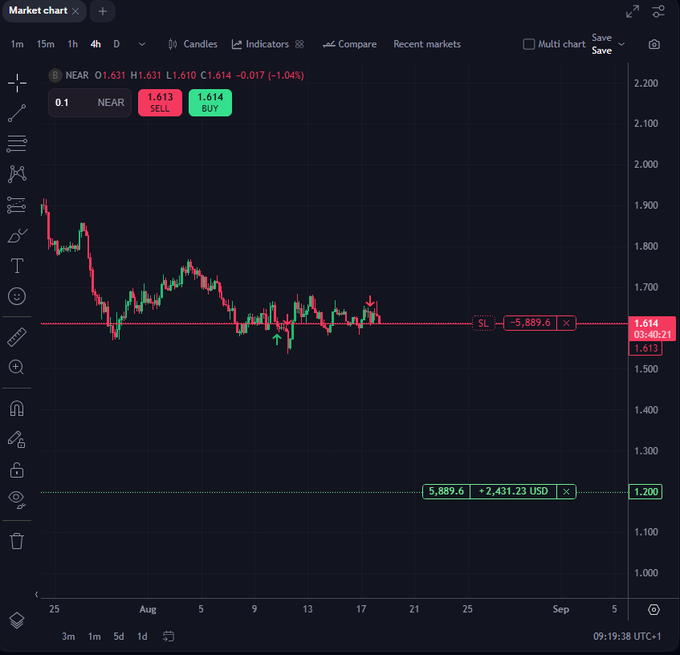Click the Compare button
The width and height of the screenshot is (680, 655).
click(x=350, y=44)
